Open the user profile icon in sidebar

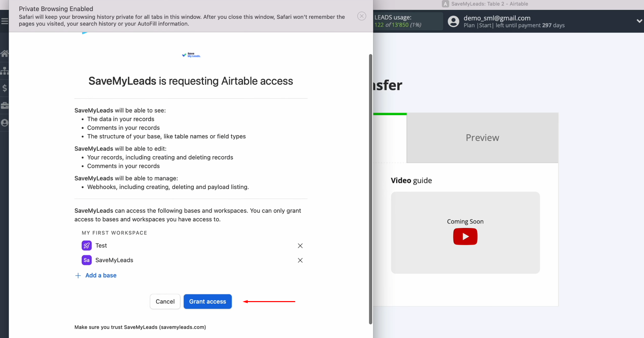coord(4,123)
